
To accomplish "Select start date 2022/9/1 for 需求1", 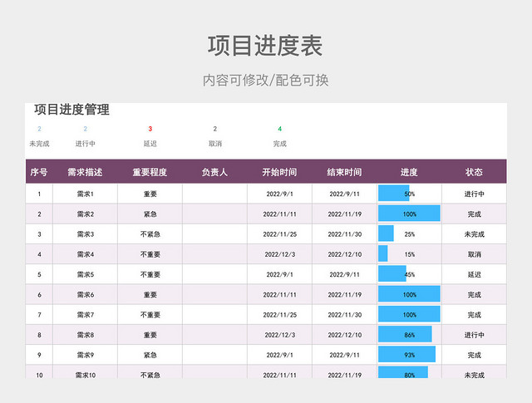I will (279, 194).
